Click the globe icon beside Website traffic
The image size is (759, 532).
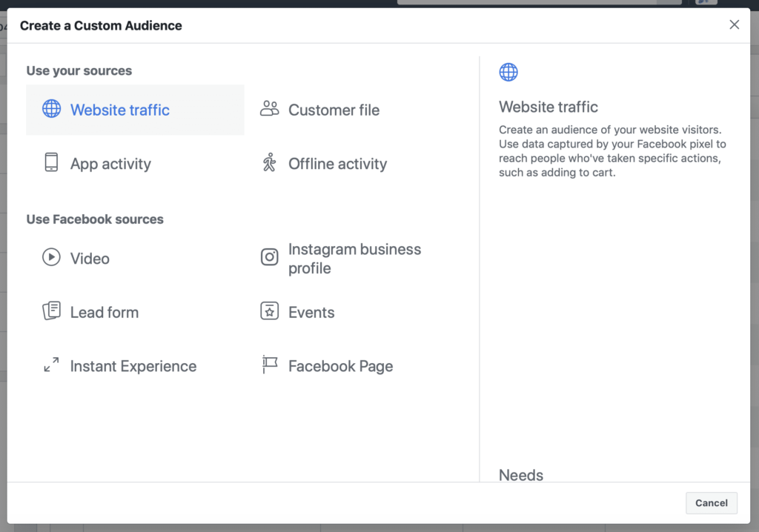pyautogui.click(x=51, y=110)
